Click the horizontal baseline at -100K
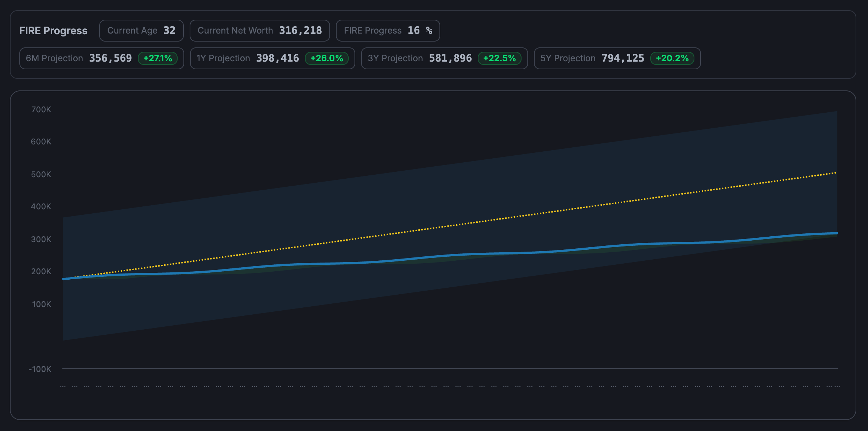 tap(438, 369)
